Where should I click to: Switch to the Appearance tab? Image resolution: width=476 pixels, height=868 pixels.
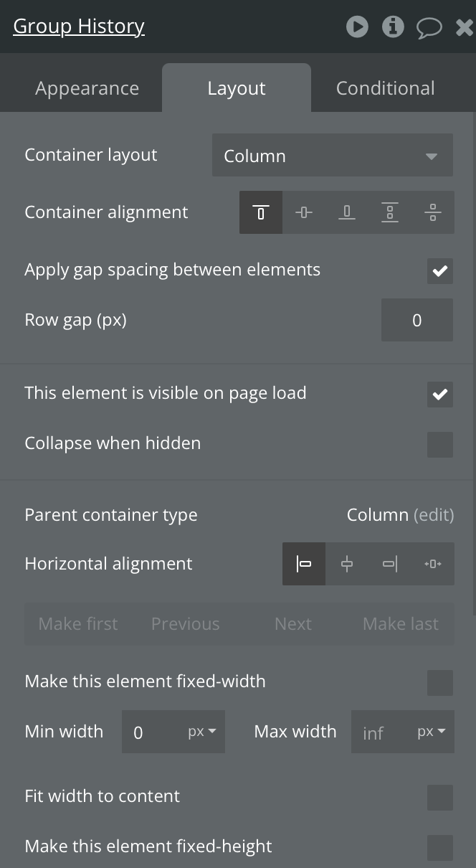click(87, 88)
